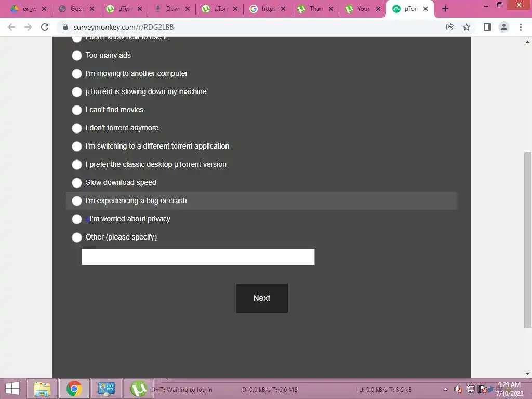This screenshot has height=399, width=532.
Task: Click the scrollbar down arrow
Action: [x=527, y=374]
